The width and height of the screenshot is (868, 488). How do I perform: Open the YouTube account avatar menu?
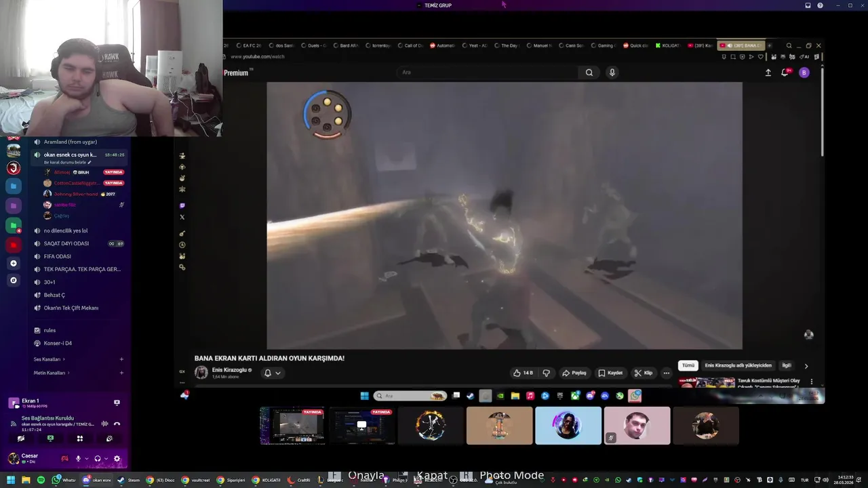click(x=804, y=73)
